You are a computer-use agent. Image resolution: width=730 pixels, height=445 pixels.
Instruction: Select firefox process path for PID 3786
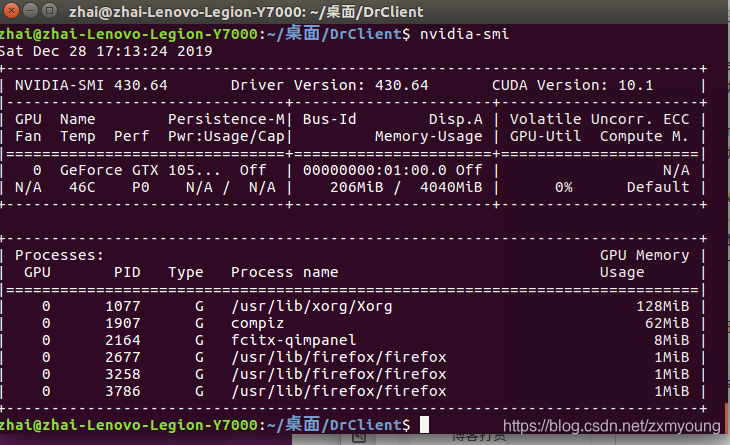point(338,391)
